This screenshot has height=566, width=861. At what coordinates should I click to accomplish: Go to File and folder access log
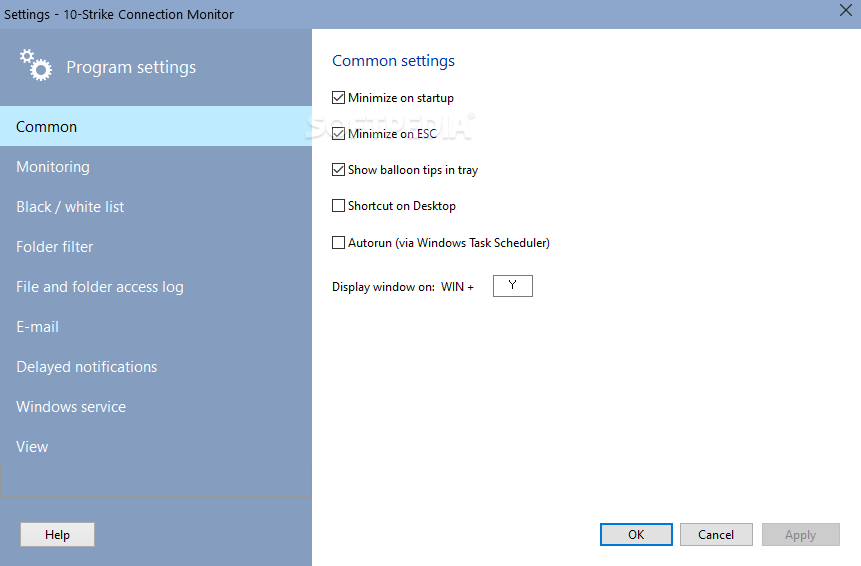[x=156, y=287]
